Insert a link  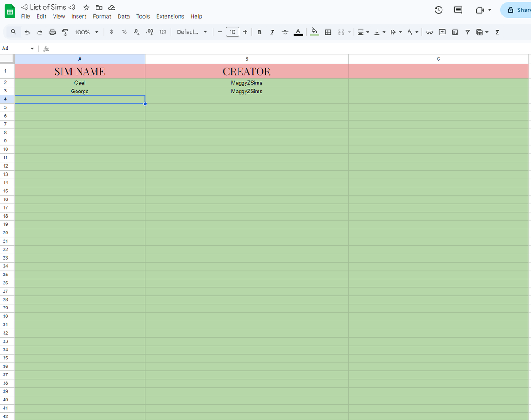click(429, 32)
